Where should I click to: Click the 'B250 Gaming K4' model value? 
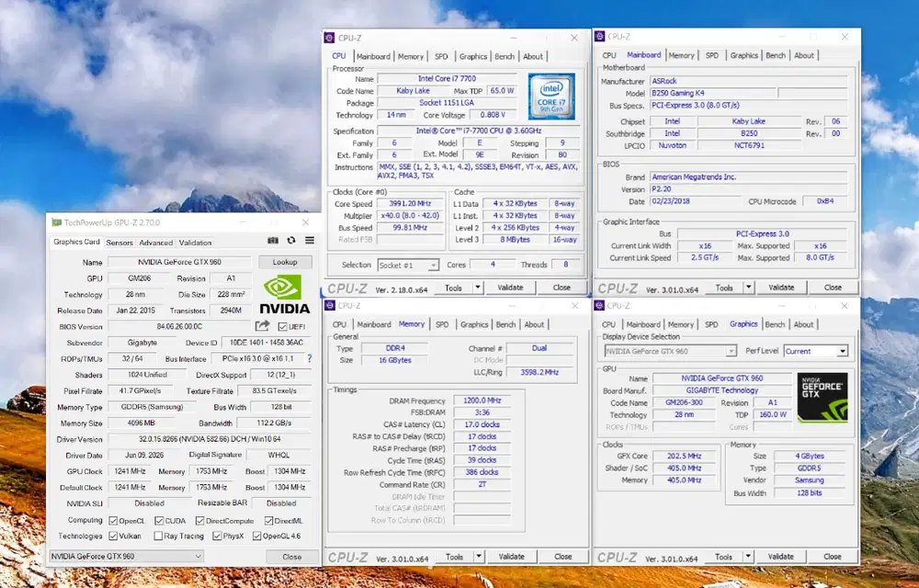coord(713,93)
